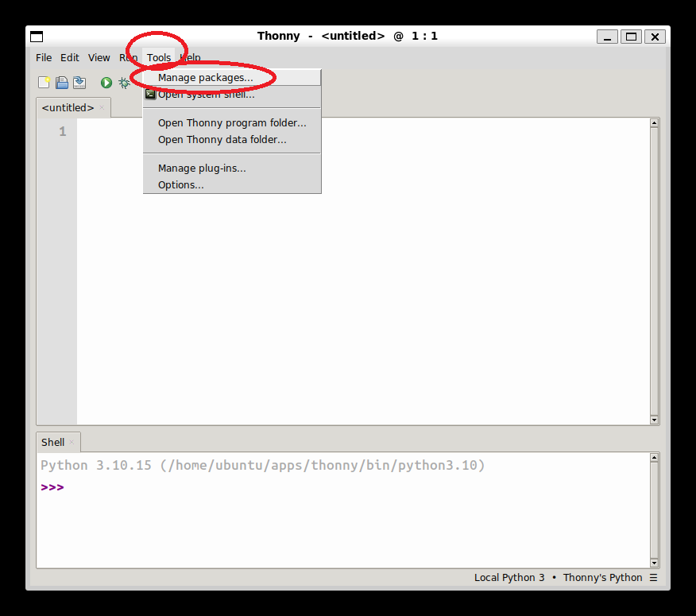Select Open Thonny data folder...
This screenshot has height=616, width=696.
(232, 140)
